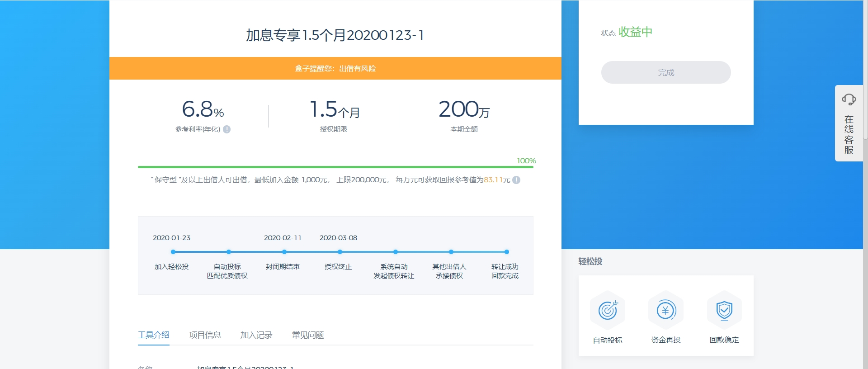The height and width of the screenshot is (369, 868).
Task: Click the 授权终止 timeline point
Action: click(340, 252)
